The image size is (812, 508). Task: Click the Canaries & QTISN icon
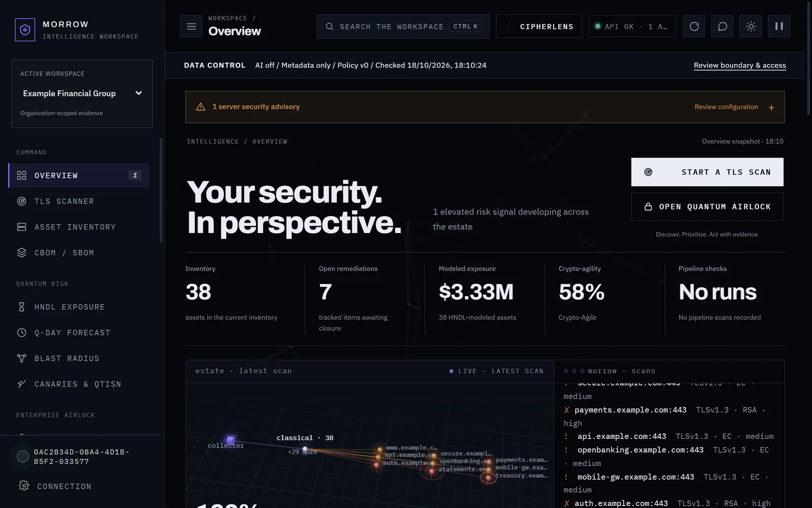21,384
